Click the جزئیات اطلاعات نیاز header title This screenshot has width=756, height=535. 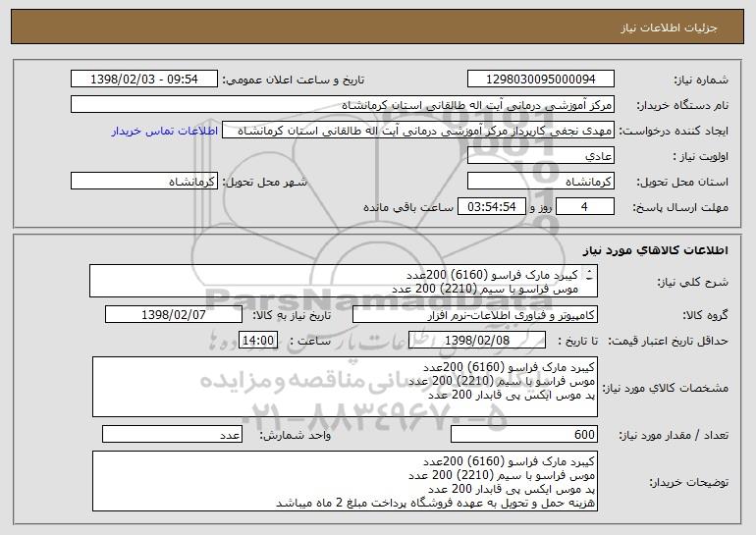point(669,27)
